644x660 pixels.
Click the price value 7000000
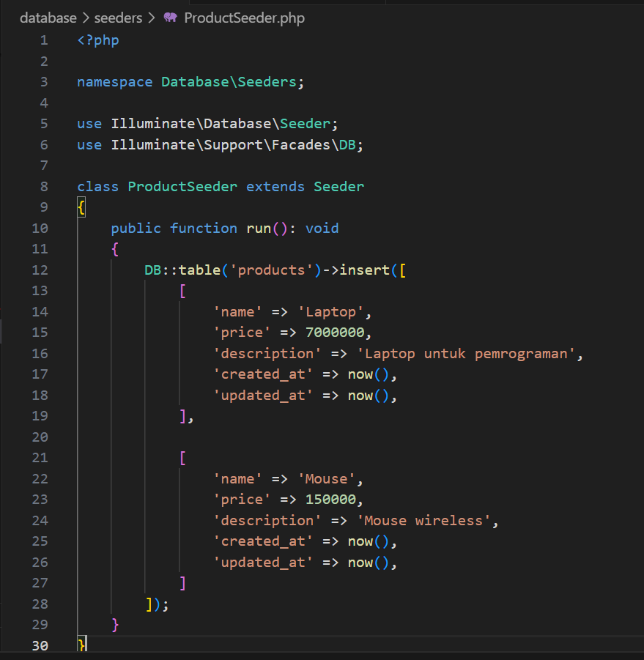[x=335, y=333]
